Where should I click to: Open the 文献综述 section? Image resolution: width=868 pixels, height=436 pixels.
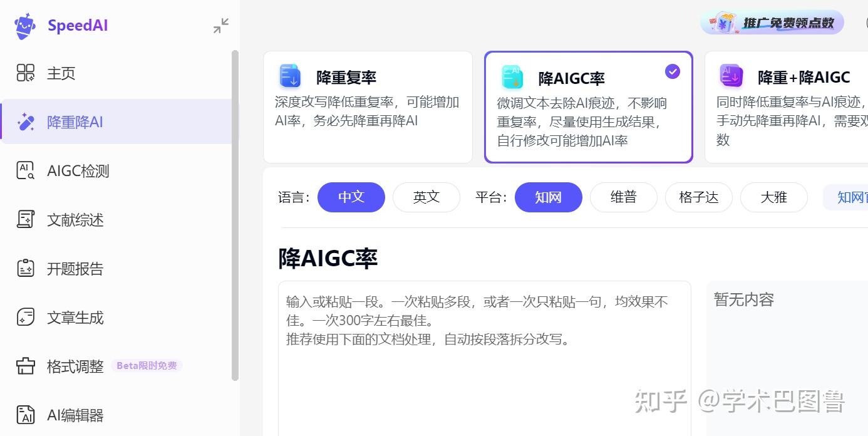tap(116, 219)
